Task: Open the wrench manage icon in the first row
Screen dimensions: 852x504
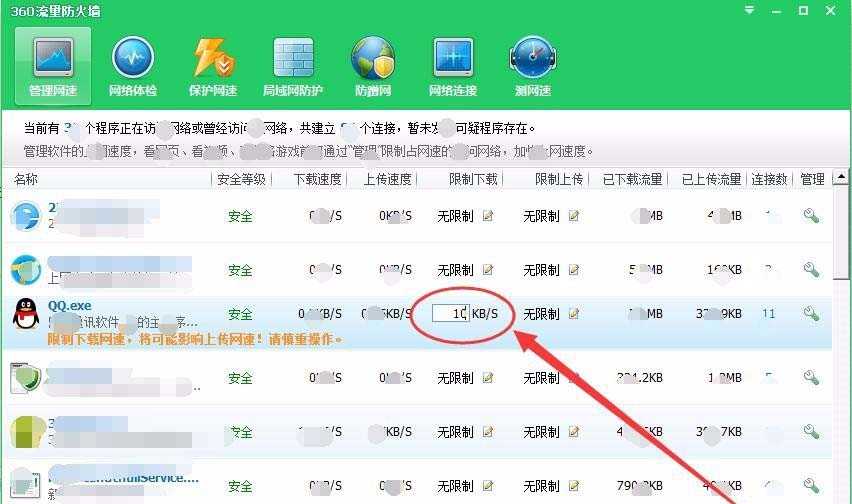Action: (811, 216)
